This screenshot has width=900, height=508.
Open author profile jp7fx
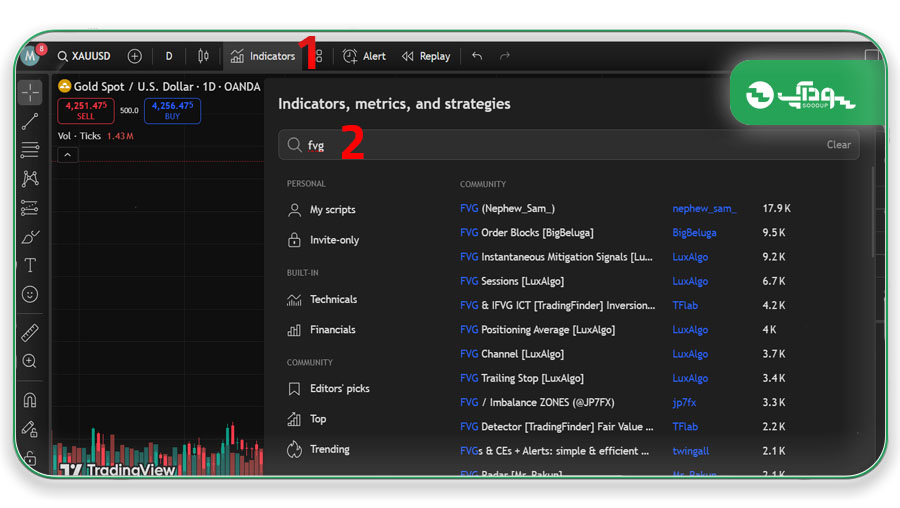tap(684, 402)
